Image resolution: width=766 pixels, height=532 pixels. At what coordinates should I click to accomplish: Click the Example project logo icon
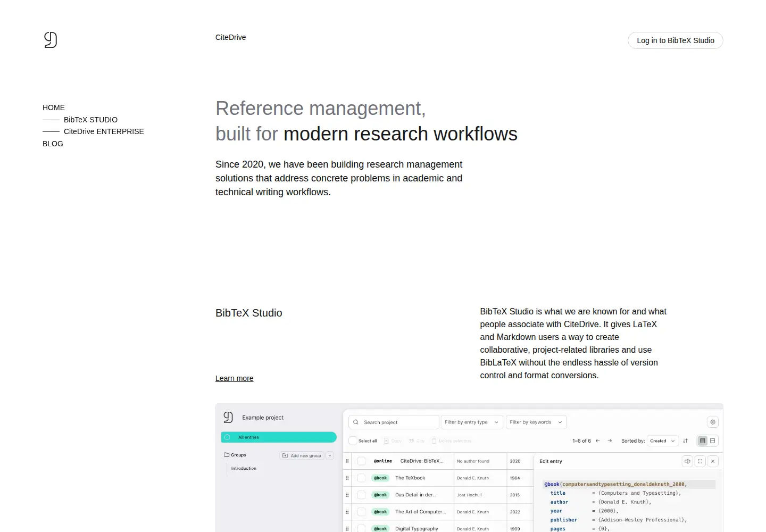point(228,417)
